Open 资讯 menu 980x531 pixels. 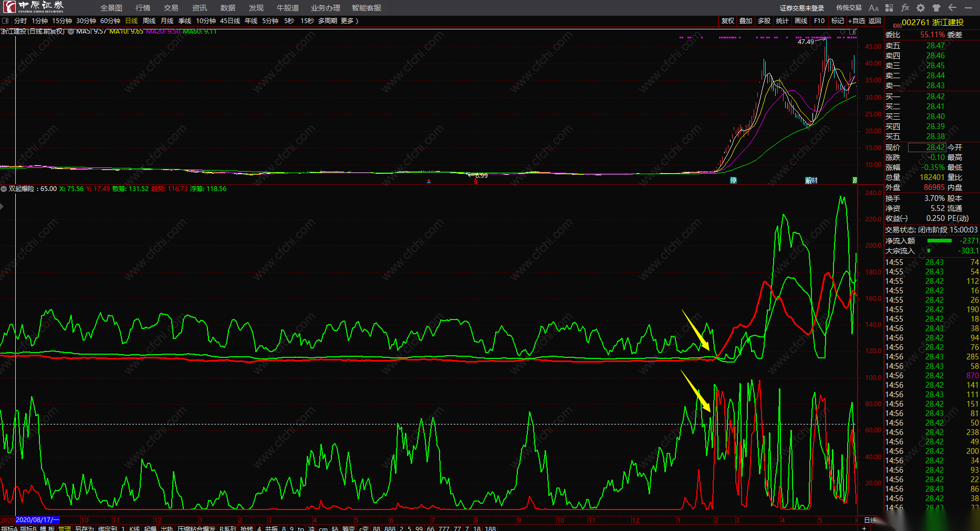[x=200, y=8]
